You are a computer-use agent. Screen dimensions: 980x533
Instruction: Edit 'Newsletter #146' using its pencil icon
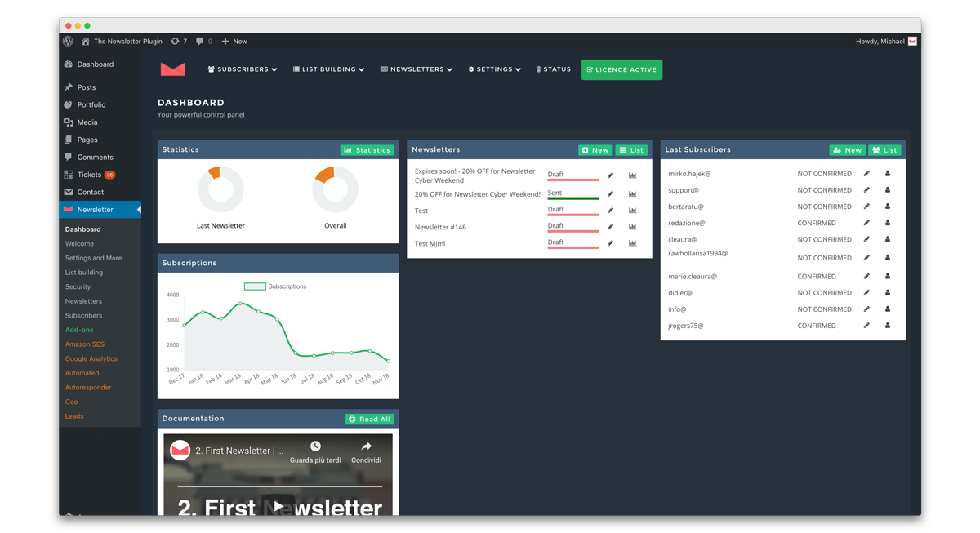click(609, 226)
